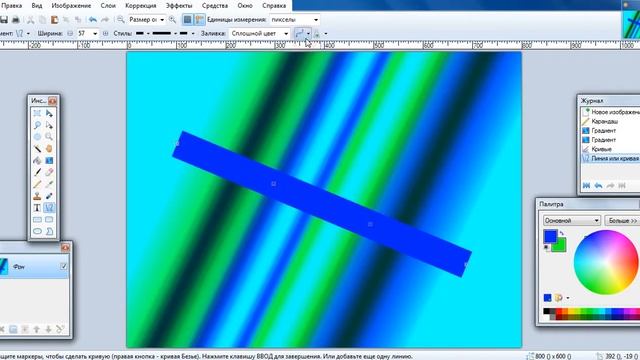Open the 'Основной' color dropdown in palette
Screen dimensions: 640x360
571,220
